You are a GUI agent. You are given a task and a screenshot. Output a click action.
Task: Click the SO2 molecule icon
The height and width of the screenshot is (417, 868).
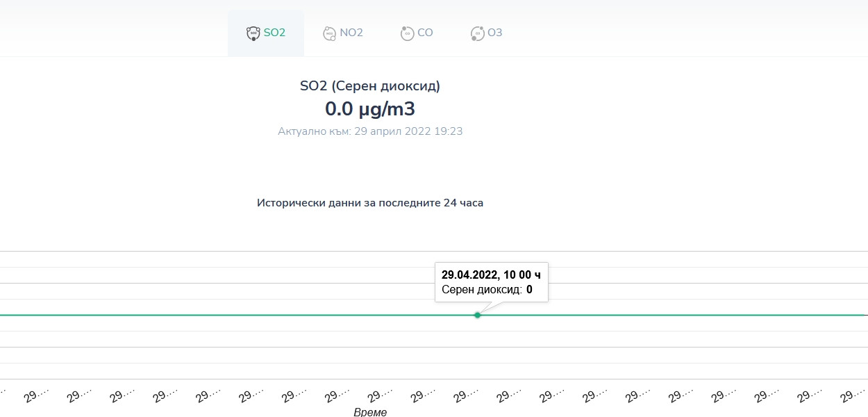point(253,33)
